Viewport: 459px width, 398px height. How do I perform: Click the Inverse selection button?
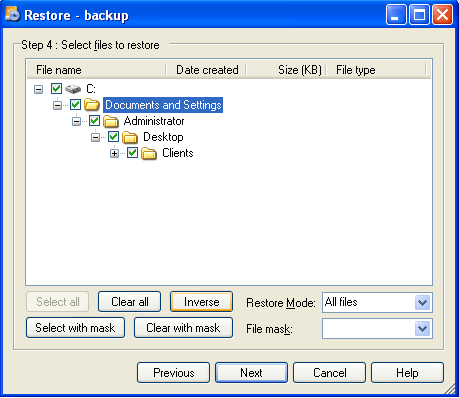tap(201, 302)
